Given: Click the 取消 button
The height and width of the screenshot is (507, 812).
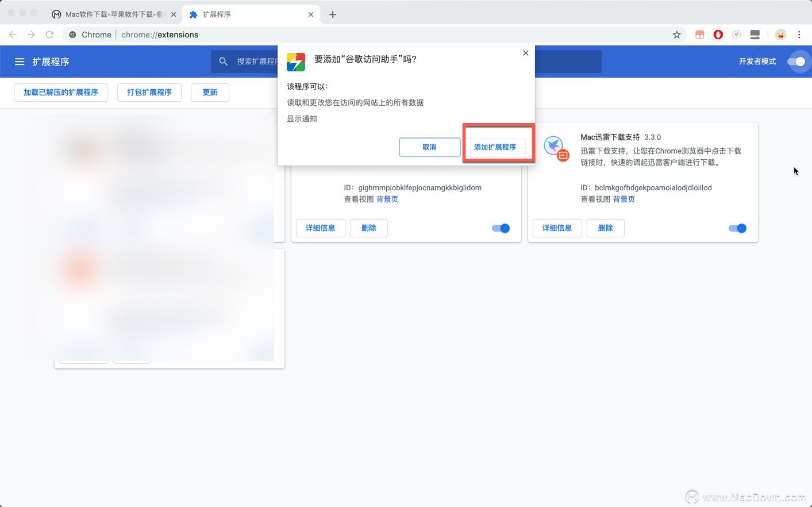Looking at the screenshot, I should [429, 147].
